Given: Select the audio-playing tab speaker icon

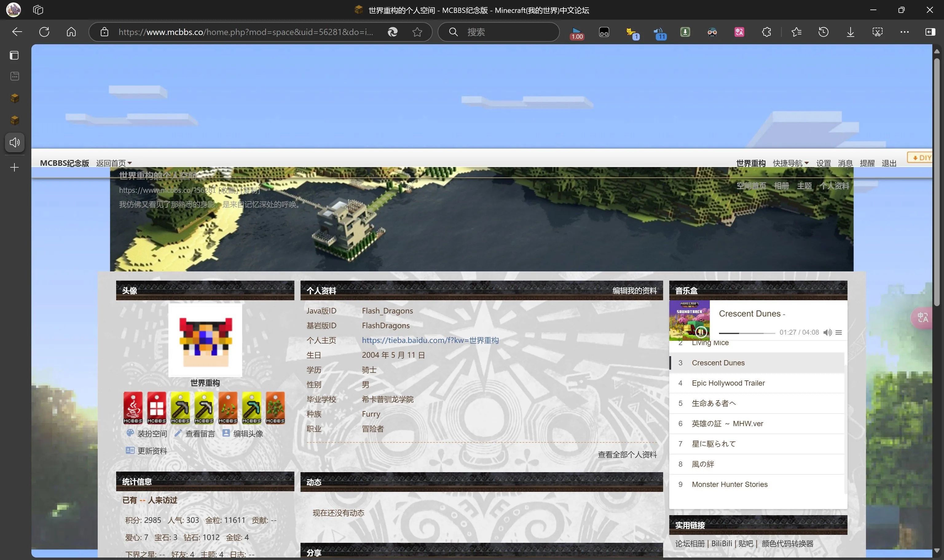Looking at the screenshot, I should (x=15, y=143).
